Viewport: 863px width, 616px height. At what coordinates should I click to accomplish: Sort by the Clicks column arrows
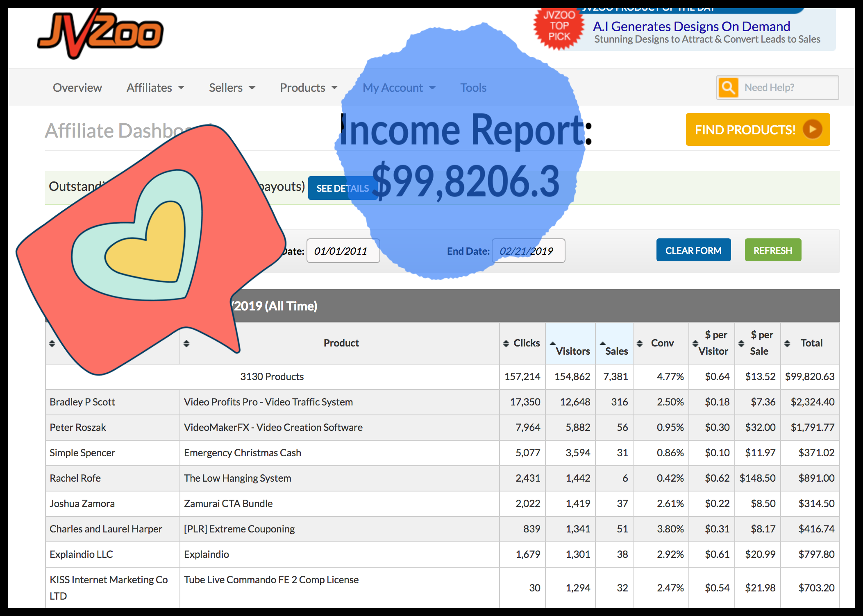point(506,343)
